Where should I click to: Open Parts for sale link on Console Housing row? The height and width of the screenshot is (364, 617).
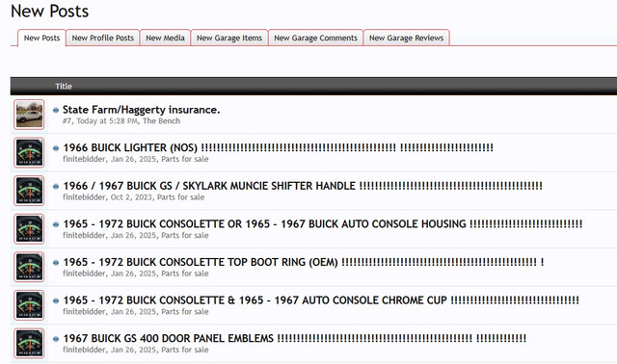[x=185, y=236]
